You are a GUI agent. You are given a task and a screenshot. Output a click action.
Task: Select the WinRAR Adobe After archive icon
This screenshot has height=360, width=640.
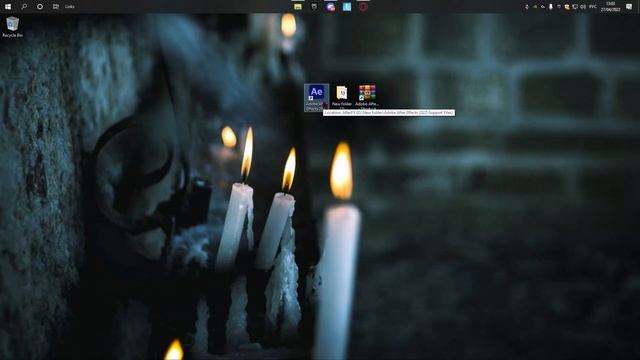point(367,98)
